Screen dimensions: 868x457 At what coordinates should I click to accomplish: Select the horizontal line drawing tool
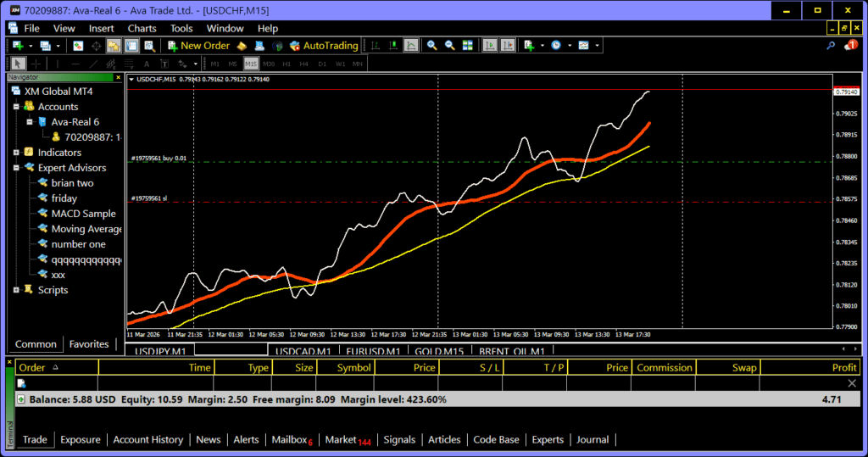pyautogui.click(x=75, y=64)
